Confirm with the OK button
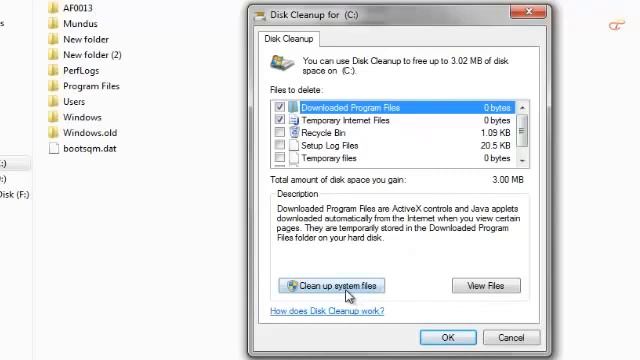 [x=448, y=338]
